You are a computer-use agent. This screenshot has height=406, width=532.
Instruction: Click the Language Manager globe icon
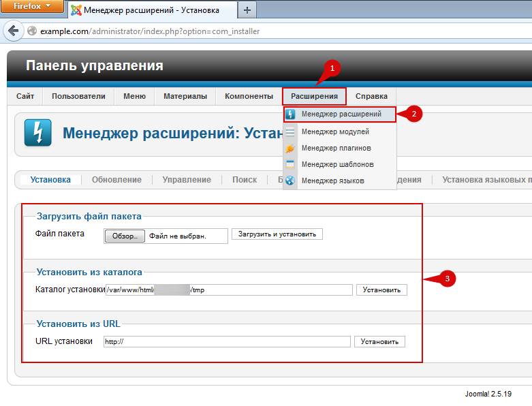click(x=291, y=181)
